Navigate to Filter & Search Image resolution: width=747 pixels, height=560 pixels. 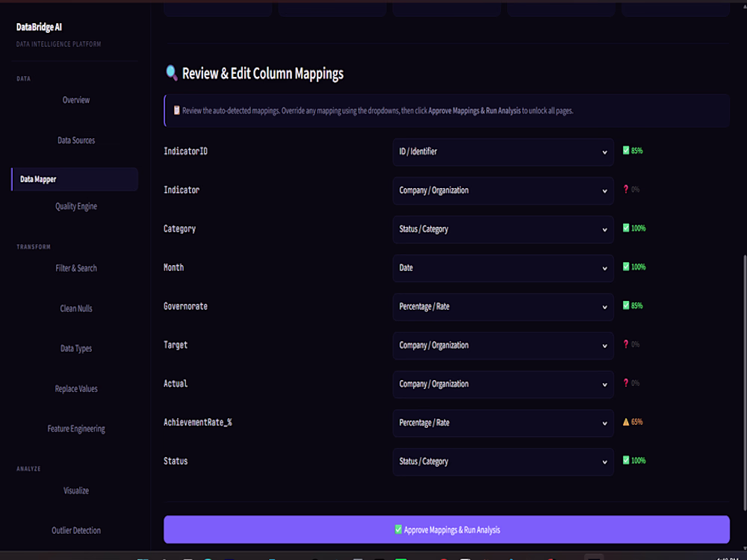[x=76, y=268]
